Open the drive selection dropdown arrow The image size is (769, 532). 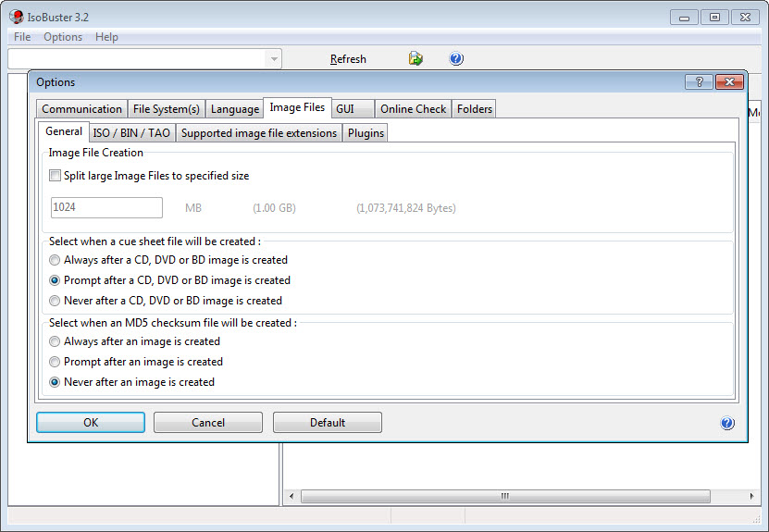click(x=274, y=59)
